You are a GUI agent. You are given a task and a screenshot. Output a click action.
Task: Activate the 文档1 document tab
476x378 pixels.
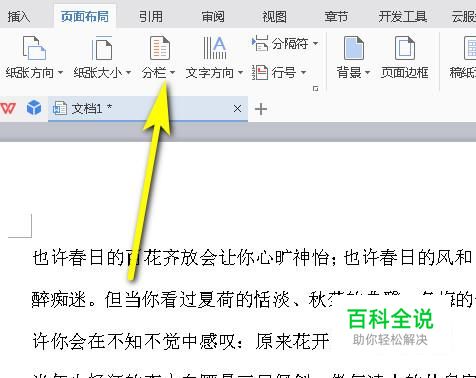point(148,109)
